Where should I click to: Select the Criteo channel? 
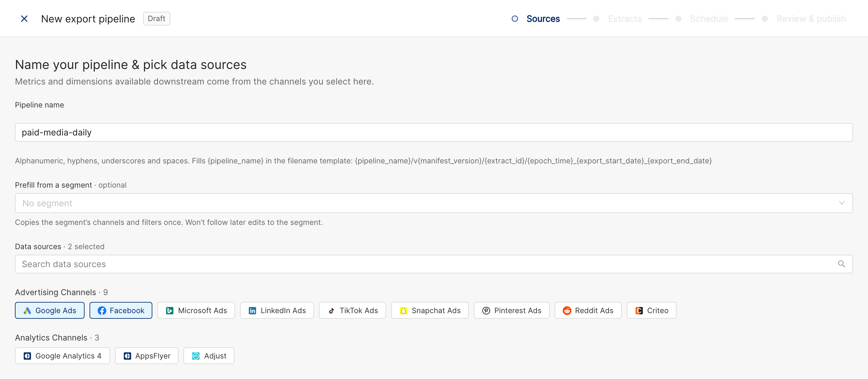(651, 310)
